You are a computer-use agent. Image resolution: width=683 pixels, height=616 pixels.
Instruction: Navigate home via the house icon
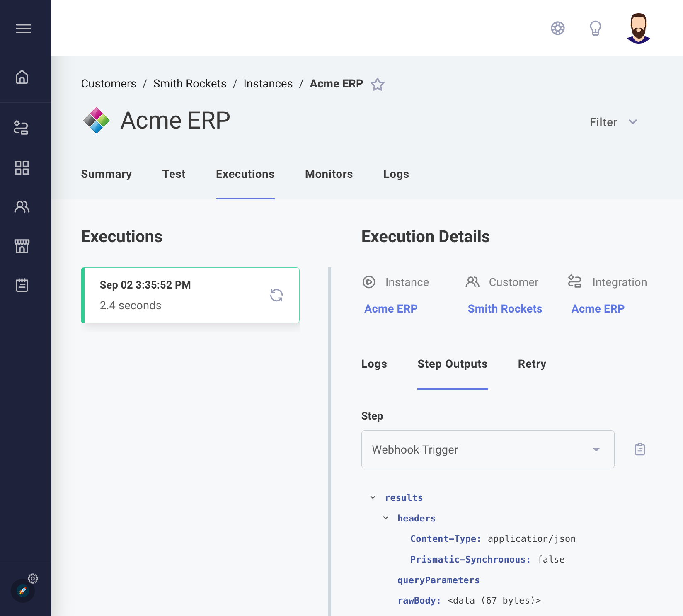click(22, 77)
